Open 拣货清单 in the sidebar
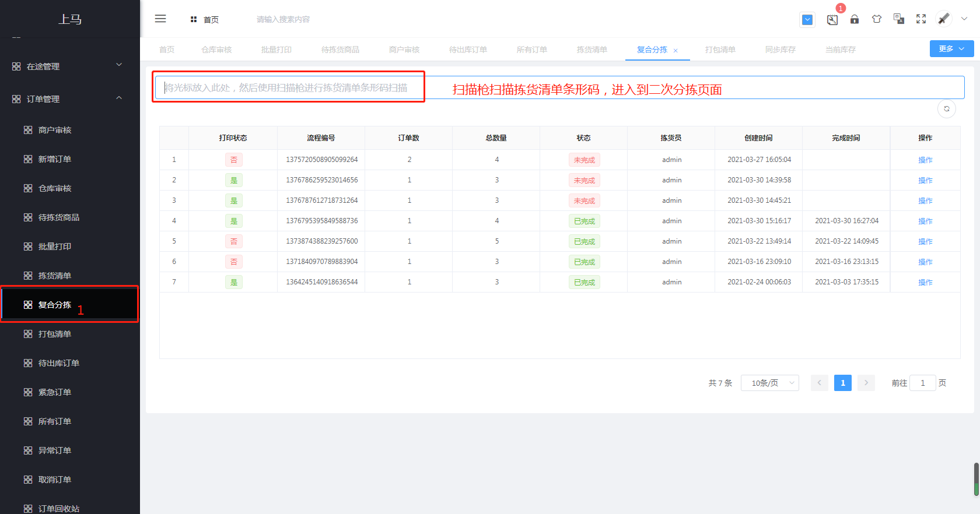This screenshot has height=514, width=980. 70,276
